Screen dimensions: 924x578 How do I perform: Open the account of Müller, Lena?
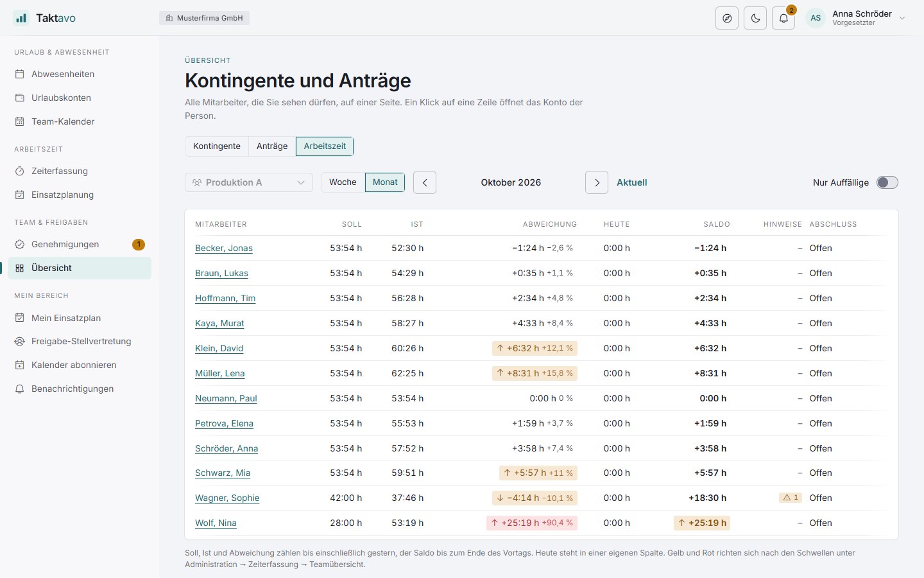[219, 373]
